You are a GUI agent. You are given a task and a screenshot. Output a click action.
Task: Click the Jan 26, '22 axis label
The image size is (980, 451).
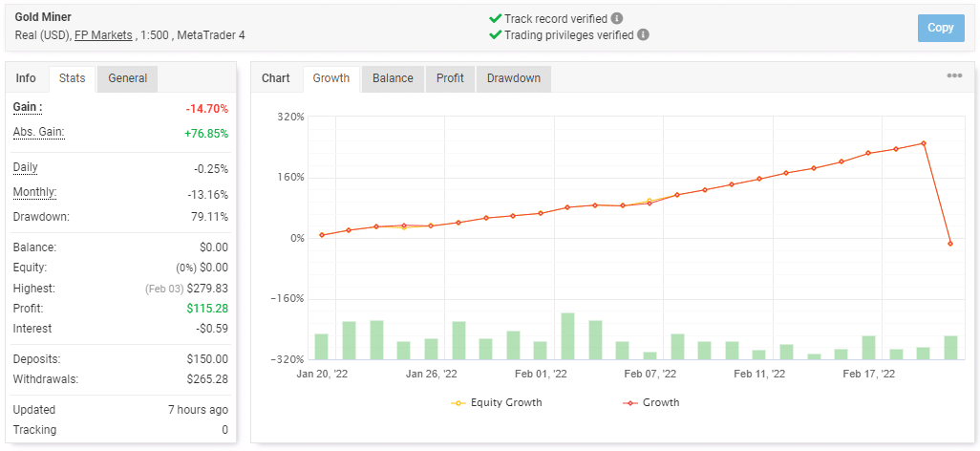tap(431, 374)
